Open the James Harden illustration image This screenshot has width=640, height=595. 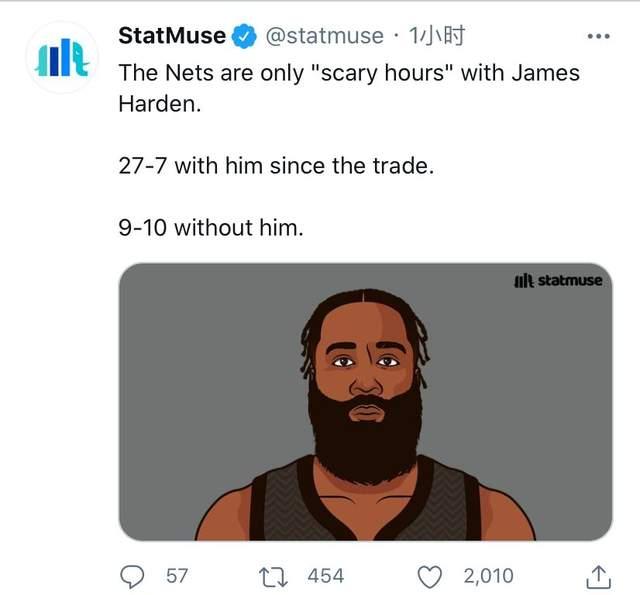365,402
